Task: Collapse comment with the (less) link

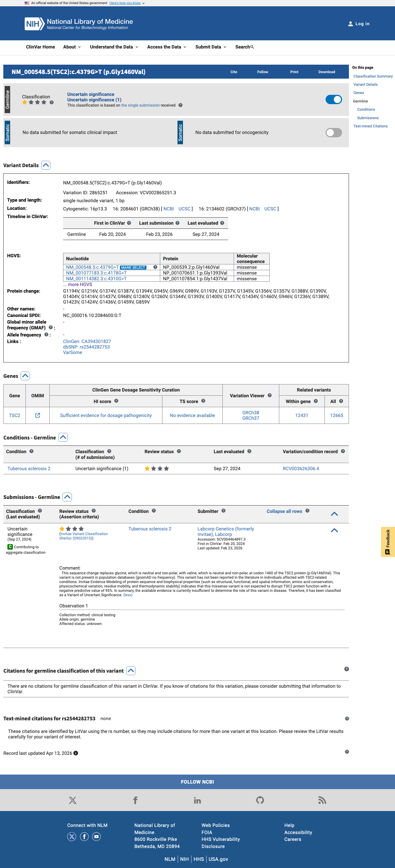Action: [128, 595]
